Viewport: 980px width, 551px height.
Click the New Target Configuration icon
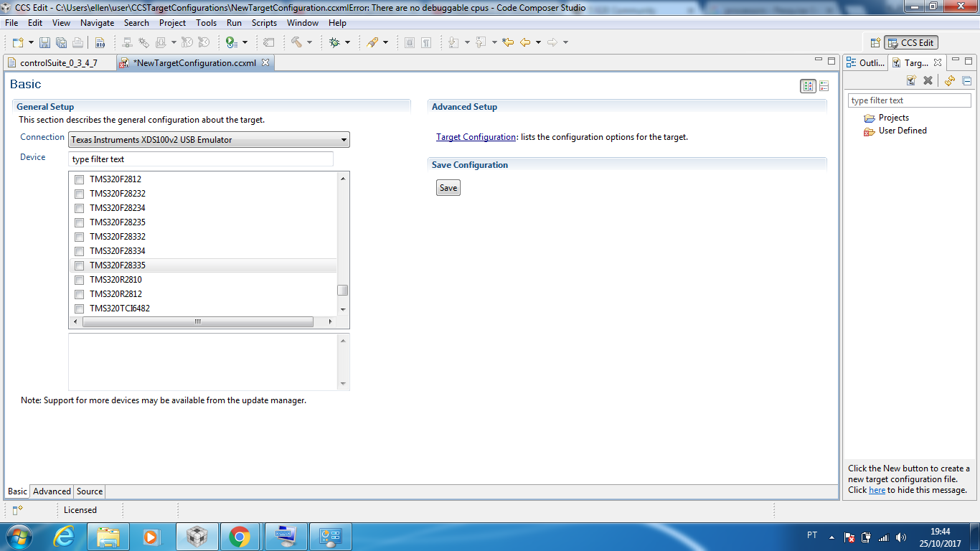(x=912, y=81)
